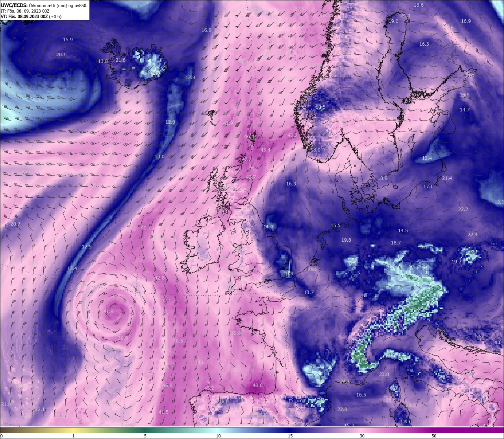Click the 13.2 value over the Adriatic
This screenshot has width=504, height=439.
point(479,335)
